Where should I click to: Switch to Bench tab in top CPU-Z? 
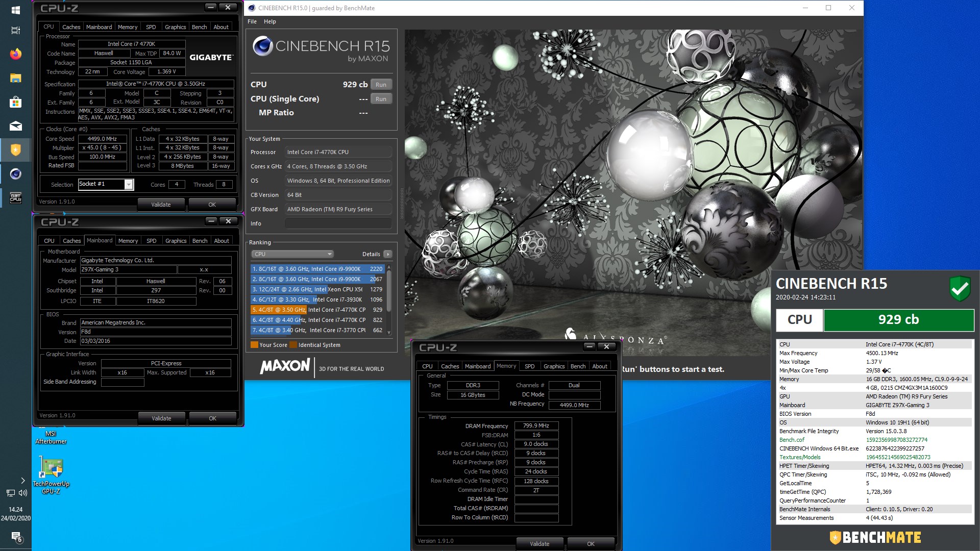tap(199, 27)
